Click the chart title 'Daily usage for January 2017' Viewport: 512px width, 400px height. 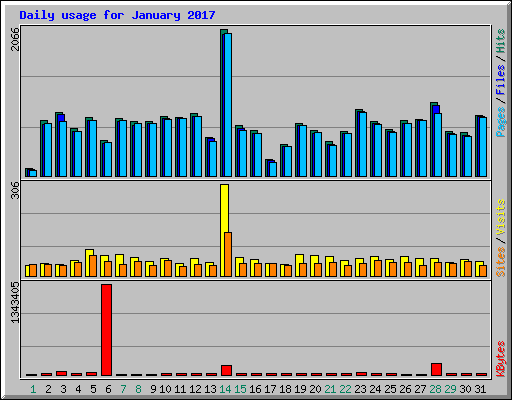117,15
